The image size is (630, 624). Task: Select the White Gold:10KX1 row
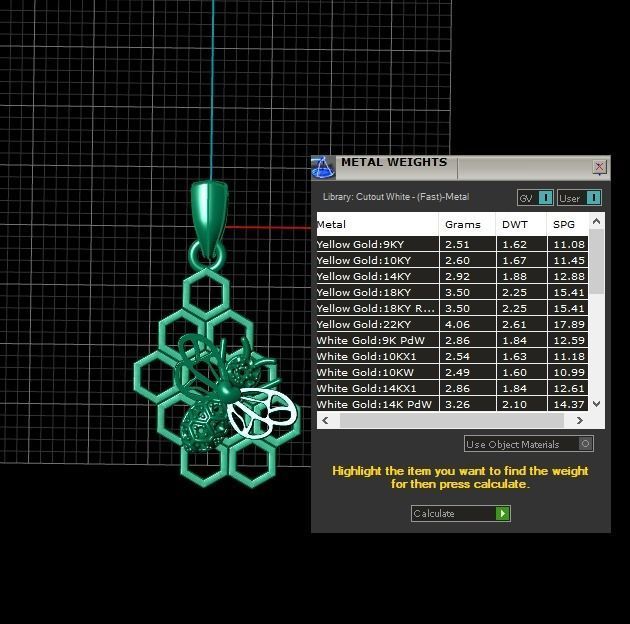click(452, 356)
